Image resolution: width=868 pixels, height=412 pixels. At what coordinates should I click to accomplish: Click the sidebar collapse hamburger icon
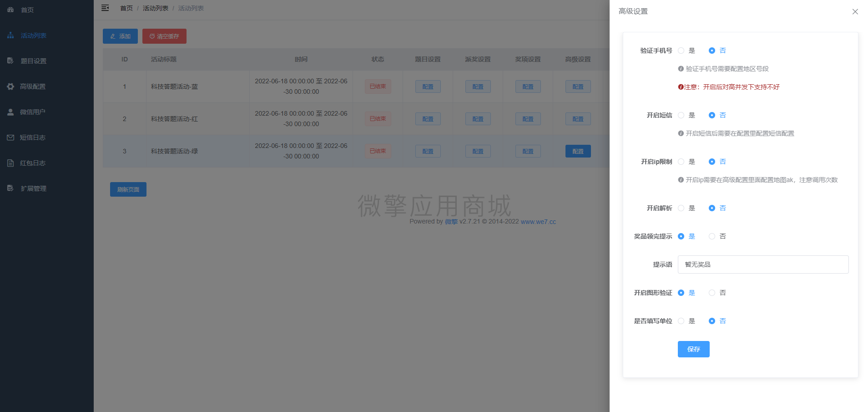[105, 8]
